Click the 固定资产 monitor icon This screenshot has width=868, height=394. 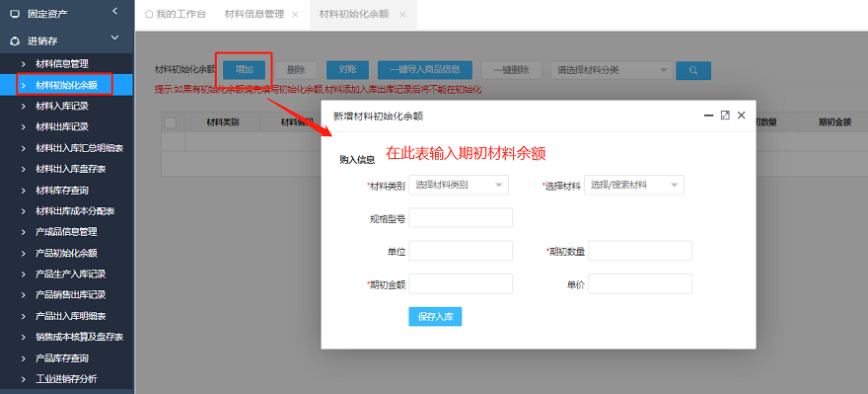[15, 14]
